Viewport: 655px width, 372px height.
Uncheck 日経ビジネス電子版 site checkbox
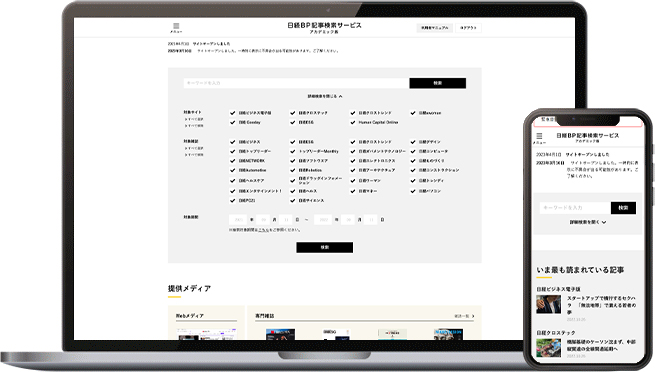[x=233, y=113]
